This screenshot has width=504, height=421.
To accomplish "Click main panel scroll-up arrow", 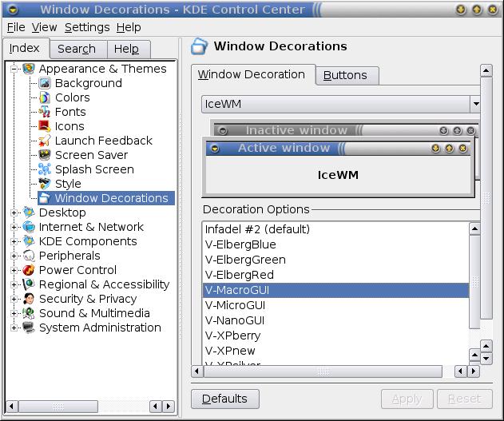I will (486, 70).
